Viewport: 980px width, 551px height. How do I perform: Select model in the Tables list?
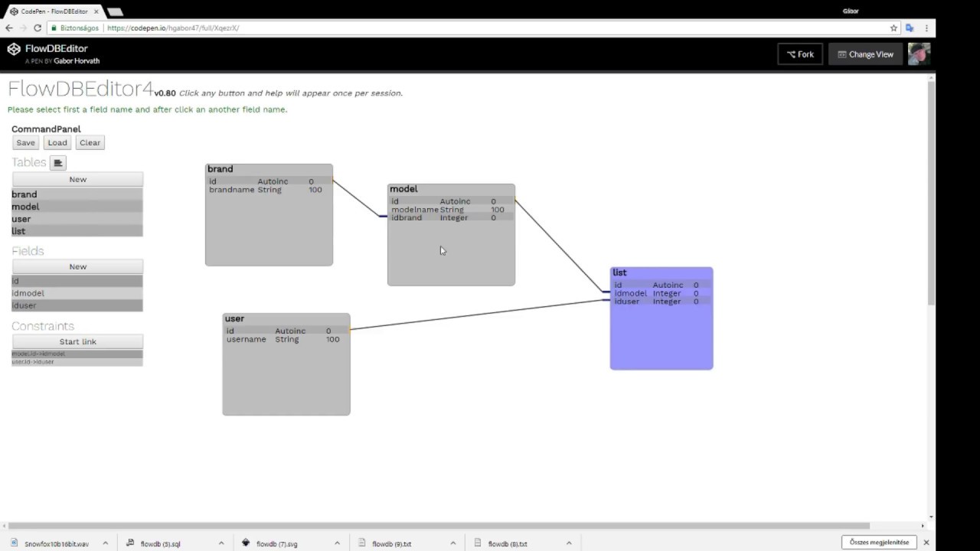(x=77, y=207)
